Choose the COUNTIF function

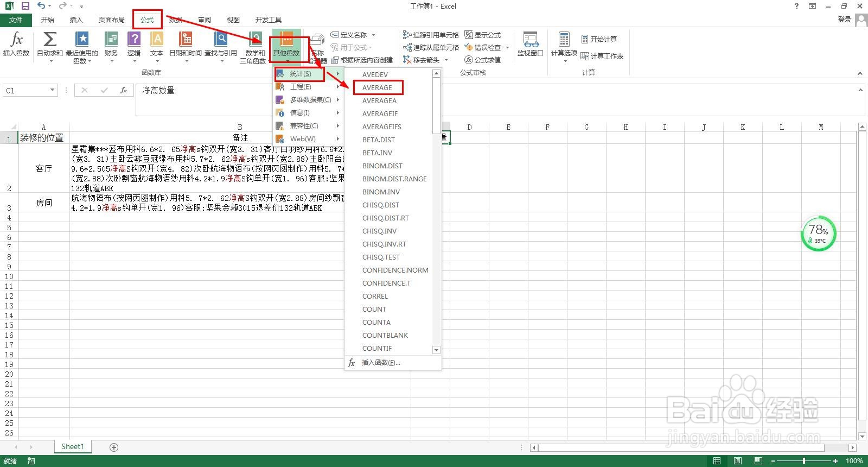(x=377, y=348)
